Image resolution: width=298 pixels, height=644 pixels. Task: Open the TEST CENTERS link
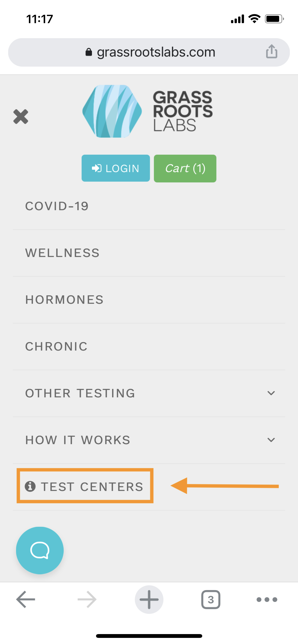coord(85,486)
